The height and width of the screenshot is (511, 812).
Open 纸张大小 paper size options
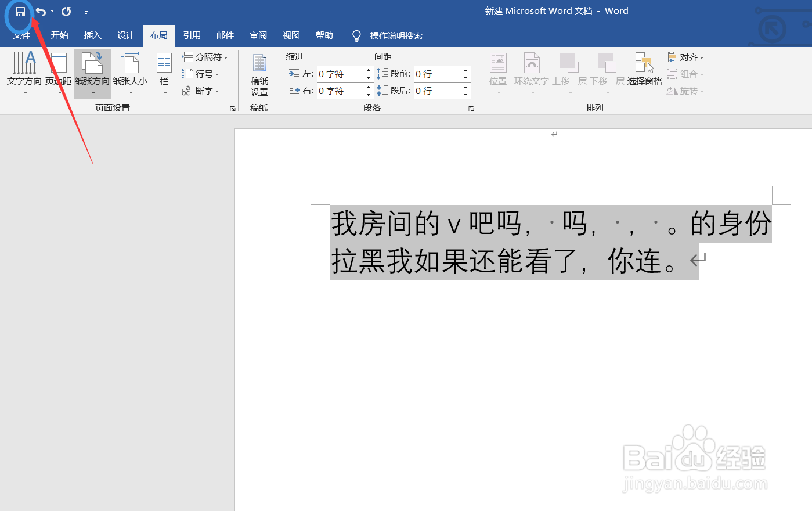[x=130, y=73]
